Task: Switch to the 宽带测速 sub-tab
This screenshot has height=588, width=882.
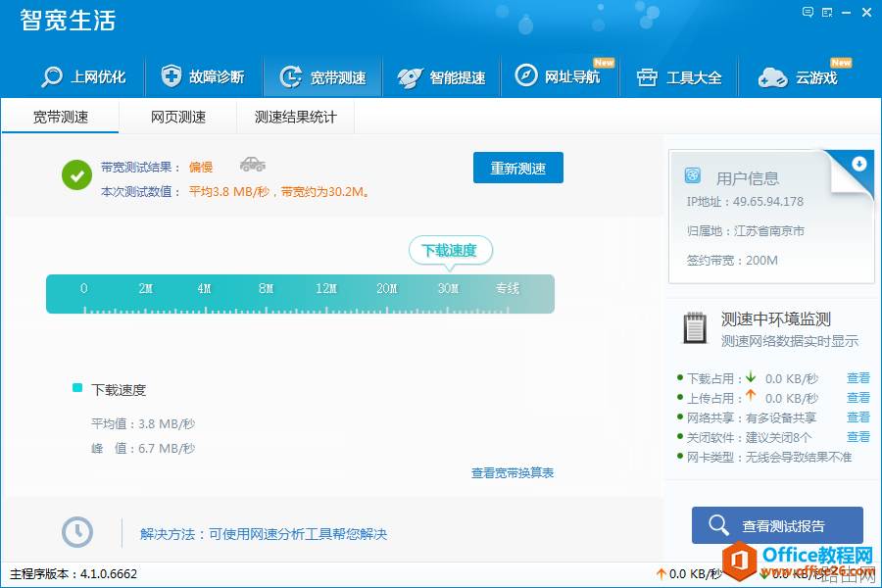Action: coord(60,117)
